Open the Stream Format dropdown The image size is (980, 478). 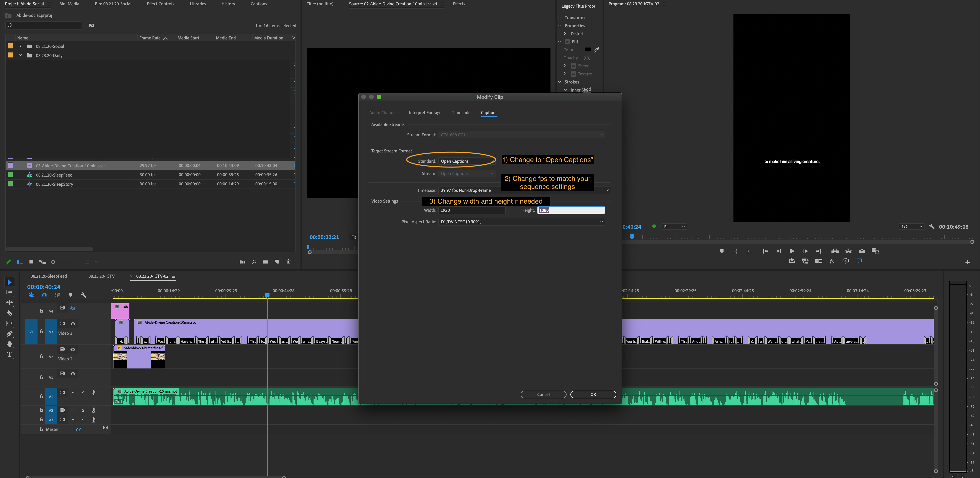(521, 134)
